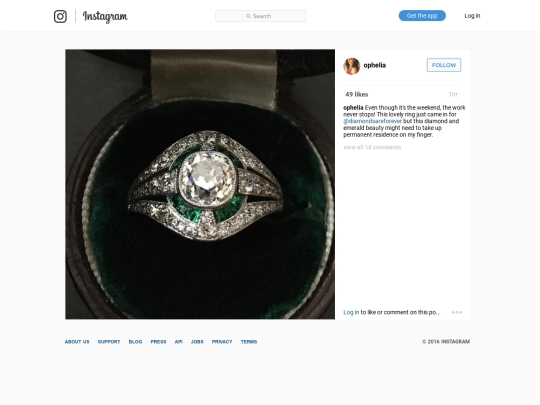This screenshot has width=540, height=405.
Task: View the diamond emerald ring photo
Action: tap(200, 184)
